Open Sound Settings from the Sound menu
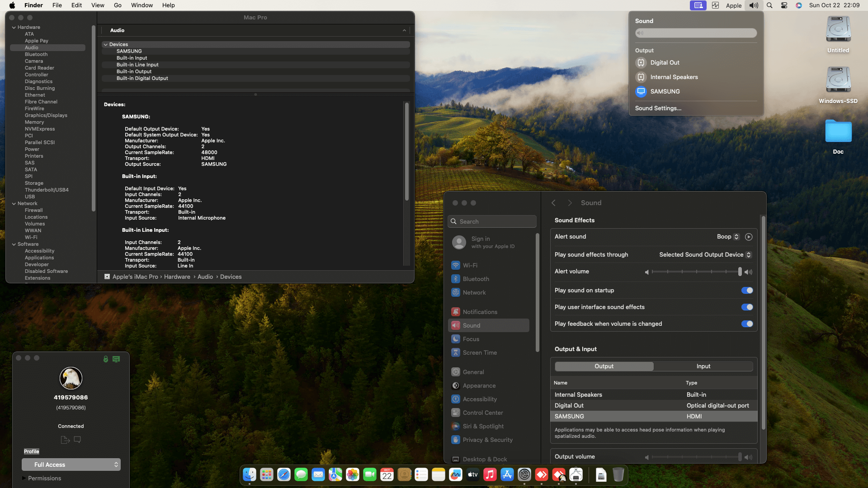868x488 pixels. [x=658, y=108]
